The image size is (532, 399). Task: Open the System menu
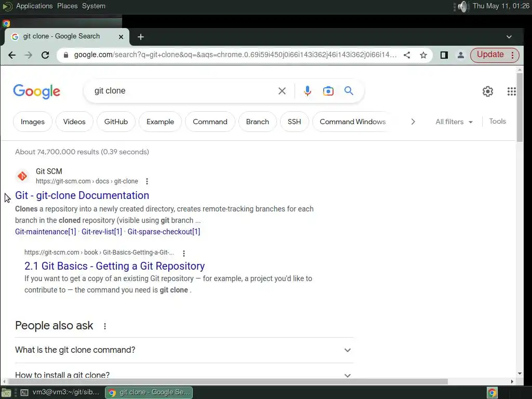click(94, 6)
